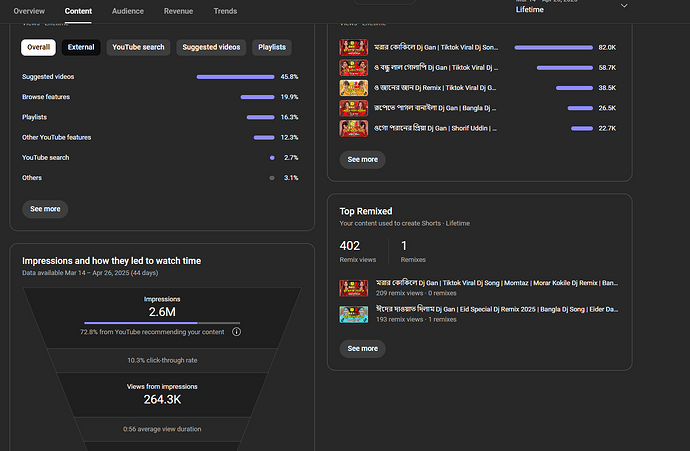690x451 pixels.
Task: Click the Eid Special Dj Remix 2025 title
Action: pyautogui.click(x=497, y=309)
